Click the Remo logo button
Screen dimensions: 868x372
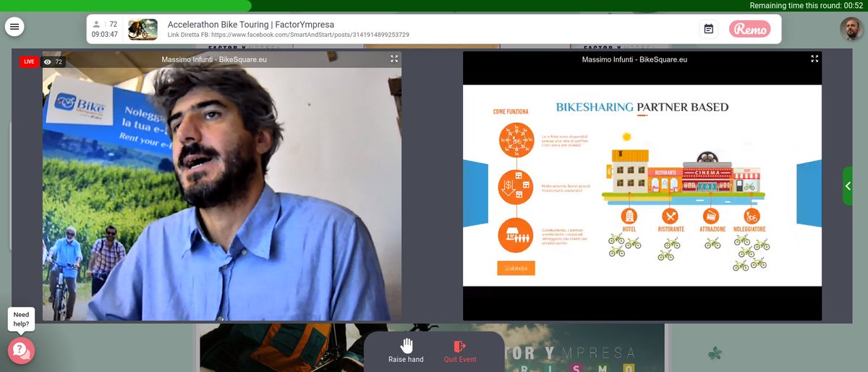coord(750,29)
